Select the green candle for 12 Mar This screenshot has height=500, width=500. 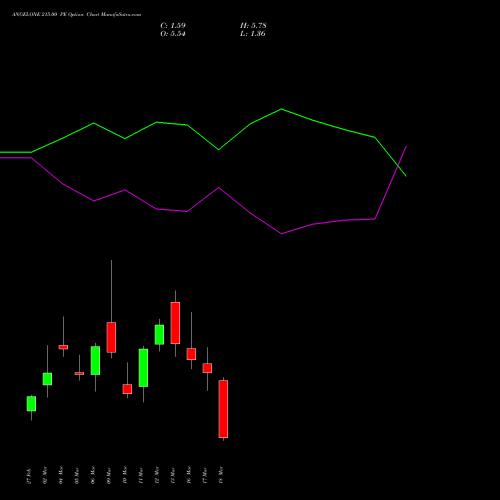159,335
